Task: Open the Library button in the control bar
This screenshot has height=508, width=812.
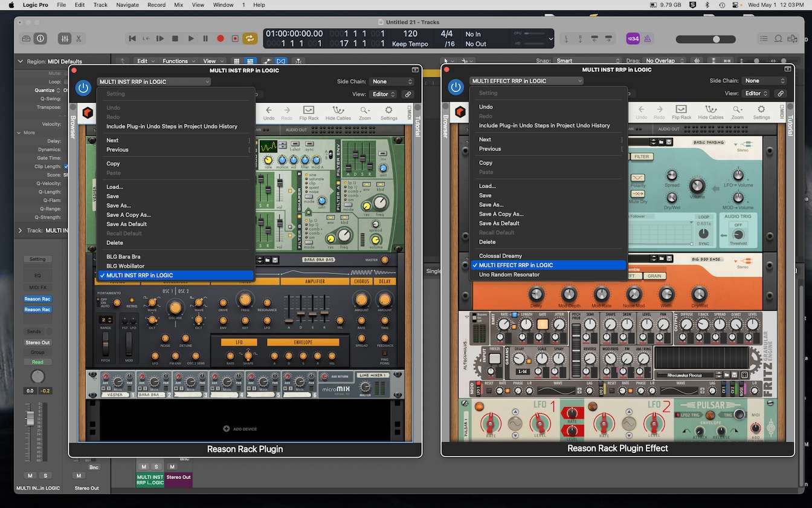Action: tap(26, 39)
